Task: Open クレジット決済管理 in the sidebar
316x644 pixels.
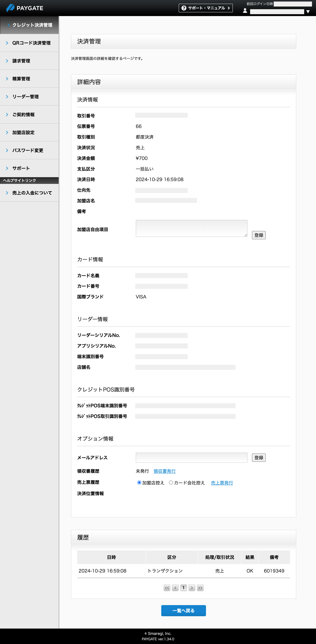Action: [29, 25]
